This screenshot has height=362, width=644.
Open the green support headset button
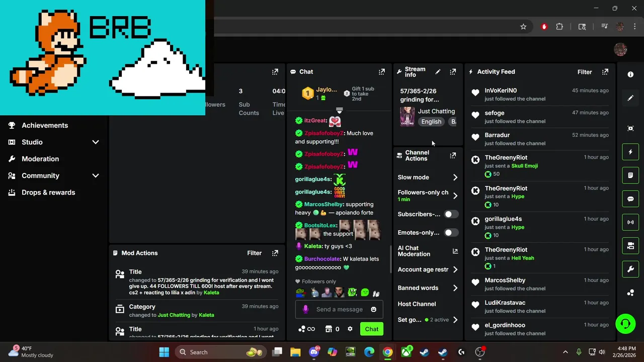(625, 323)
